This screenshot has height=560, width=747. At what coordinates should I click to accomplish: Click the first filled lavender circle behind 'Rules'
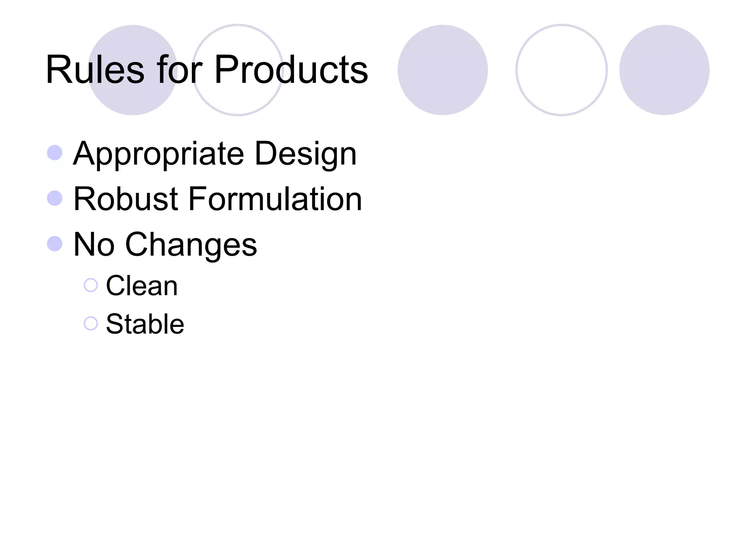tap(133, 70)
